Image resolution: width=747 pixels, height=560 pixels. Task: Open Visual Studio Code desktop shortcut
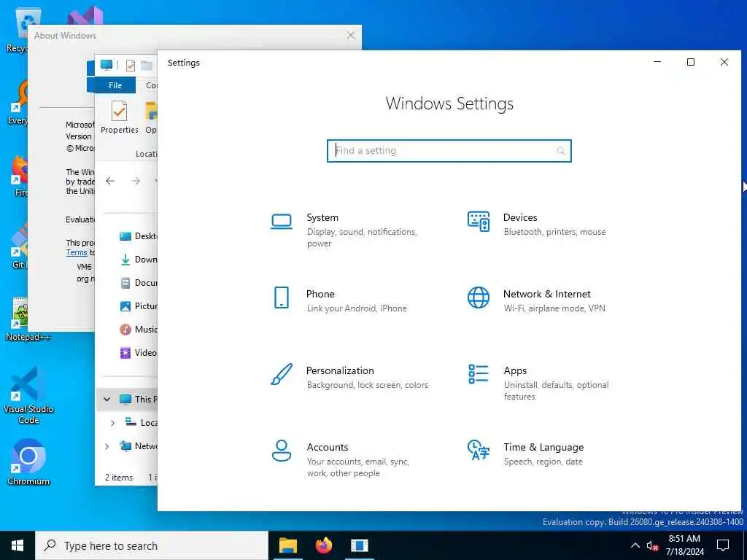coord(28,395)
